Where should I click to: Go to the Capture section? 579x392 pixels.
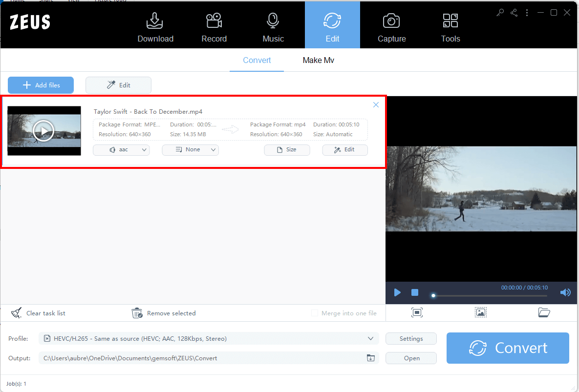[x=391, y=26]
